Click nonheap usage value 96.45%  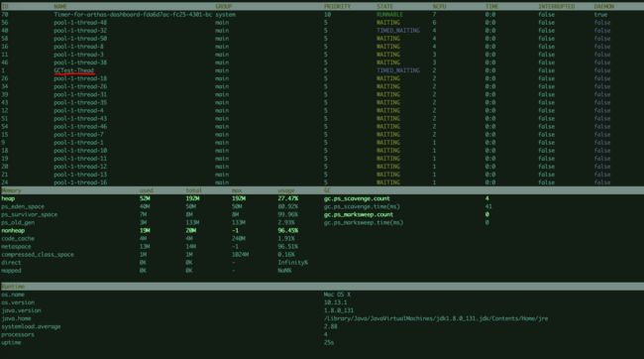(288, 231)
